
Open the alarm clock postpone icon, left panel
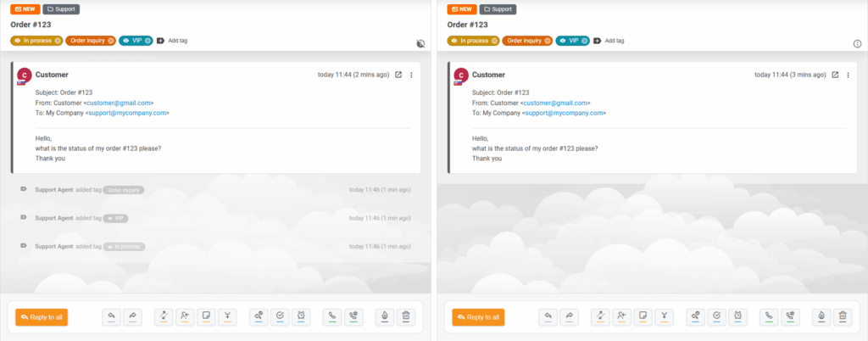click(300, 316)
